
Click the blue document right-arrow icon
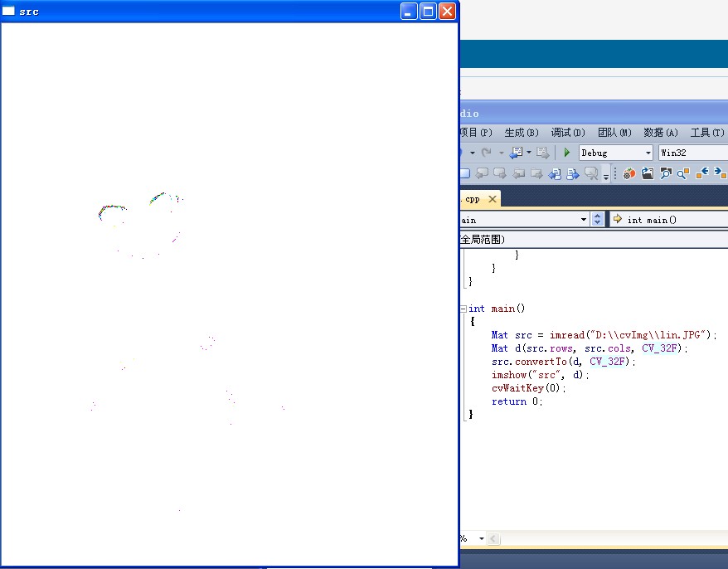(x=573, y=173)
